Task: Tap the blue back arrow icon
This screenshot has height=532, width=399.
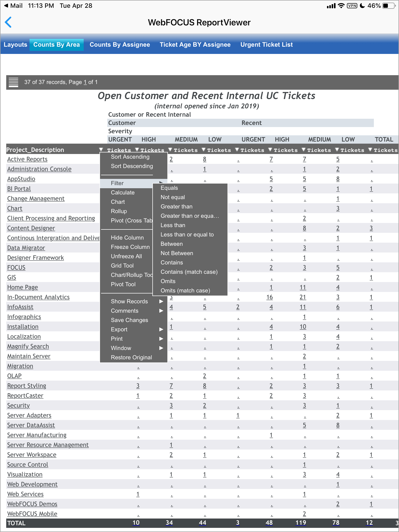Action: (8, 22)
